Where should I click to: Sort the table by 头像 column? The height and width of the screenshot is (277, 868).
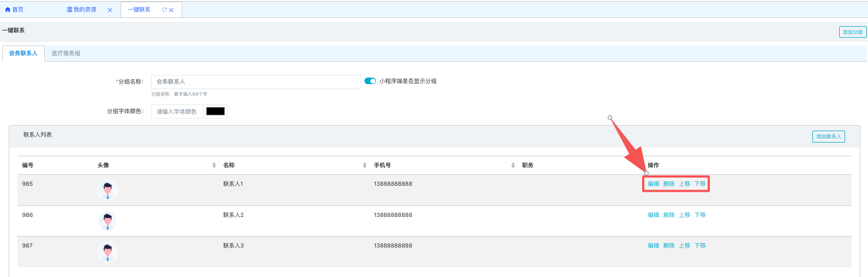(x=214, y=166)
